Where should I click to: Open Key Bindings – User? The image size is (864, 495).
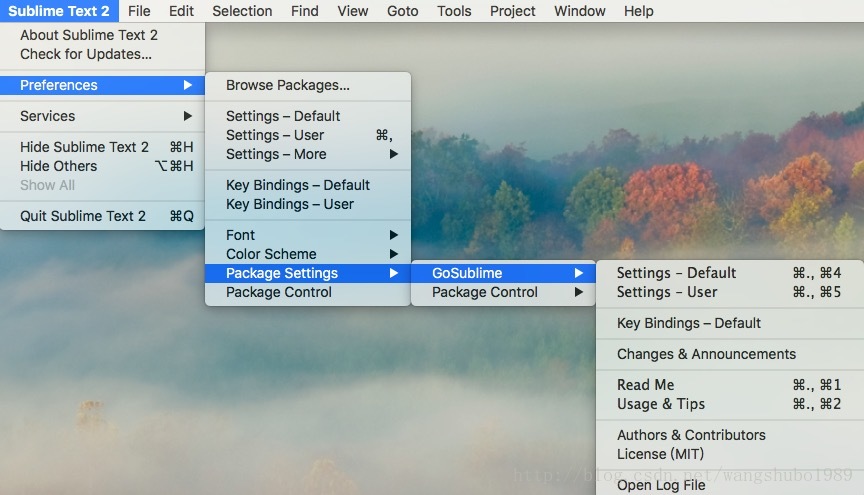tap(308, 204)
